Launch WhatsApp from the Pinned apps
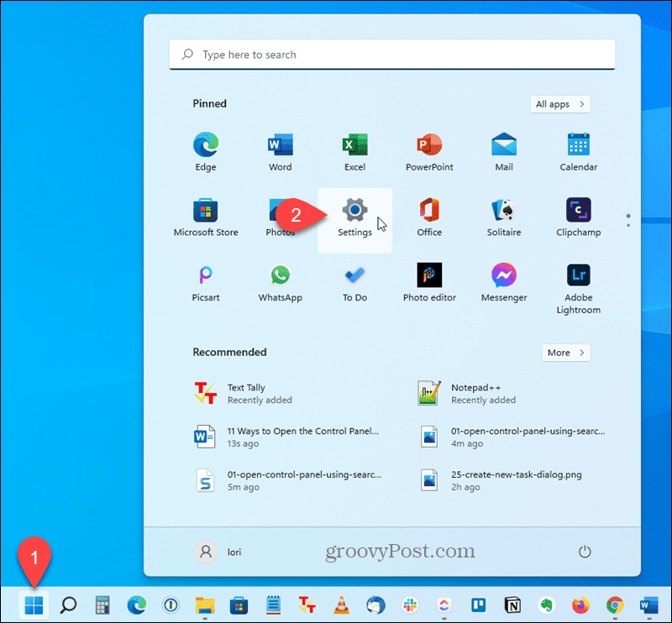 (x=281, y=282)
